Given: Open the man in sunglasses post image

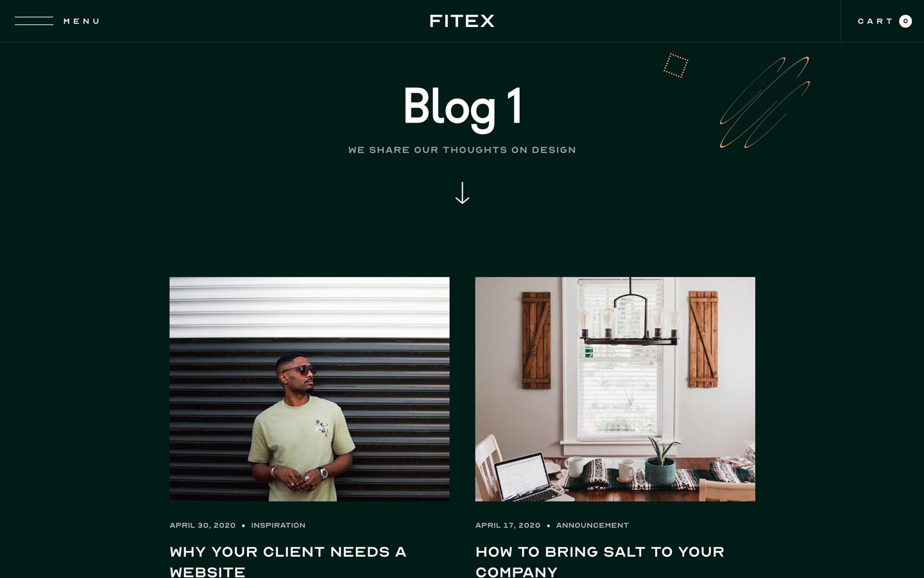Looking at the screenshot, I should (x=309, y=389).
